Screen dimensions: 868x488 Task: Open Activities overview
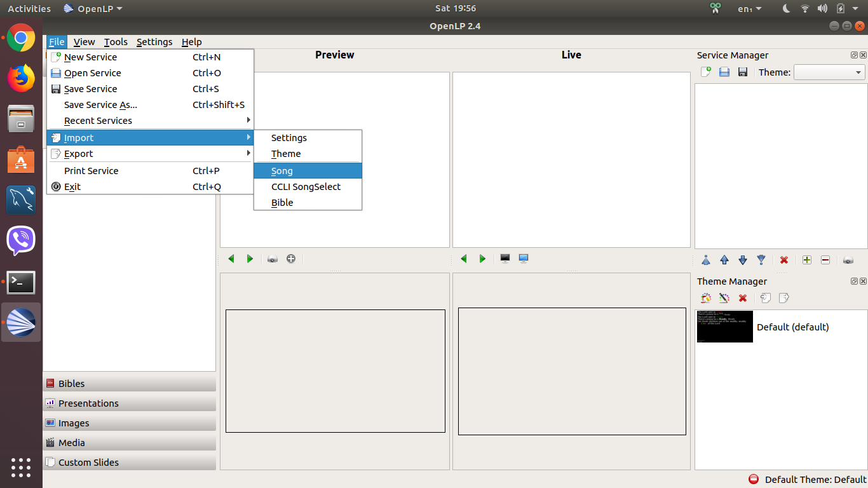(29, 8)
